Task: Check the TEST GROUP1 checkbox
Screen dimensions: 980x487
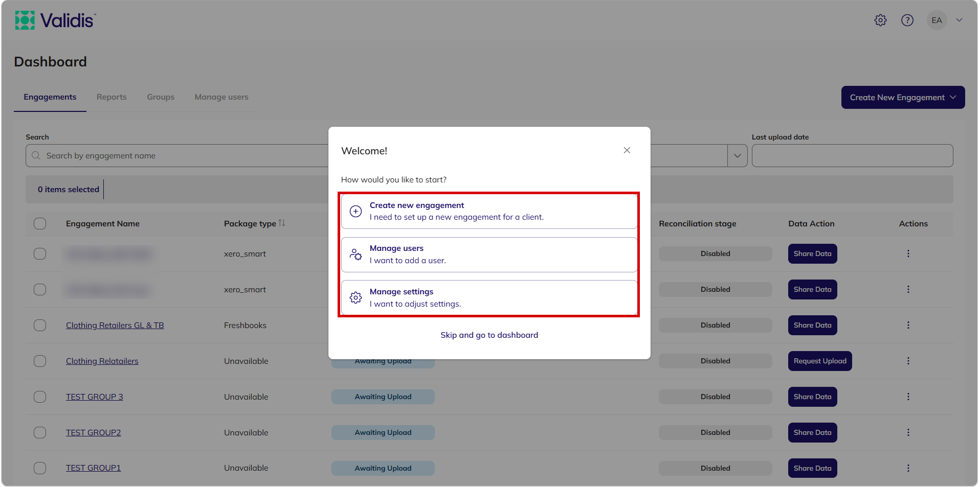Action: tap(40, 468)
